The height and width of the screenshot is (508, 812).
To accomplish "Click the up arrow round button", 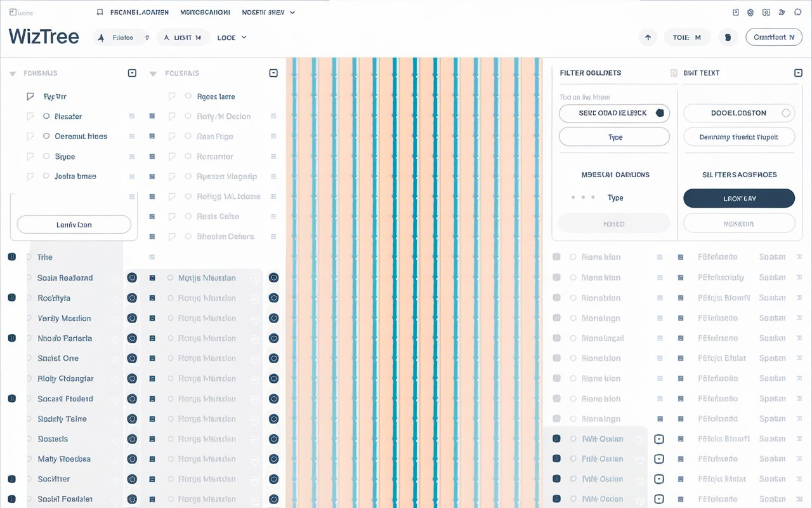I will coord(648,37).
